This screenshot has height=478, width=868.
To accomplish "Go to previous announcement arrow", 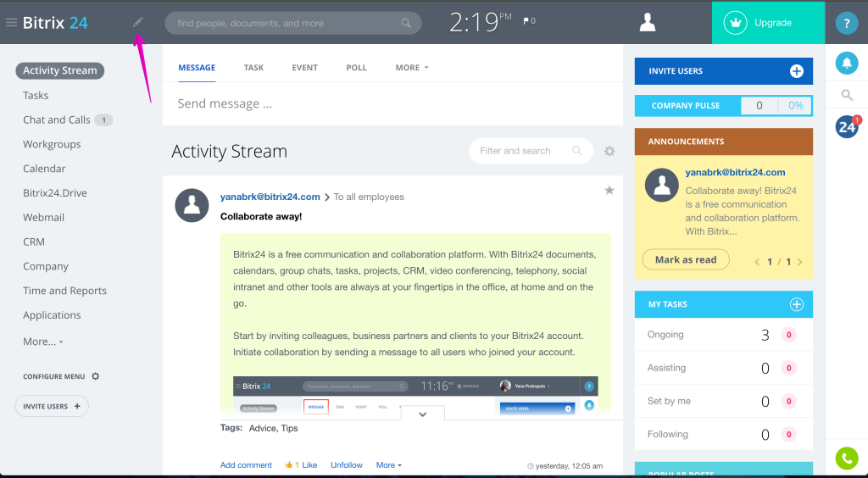I will (757, 262).
